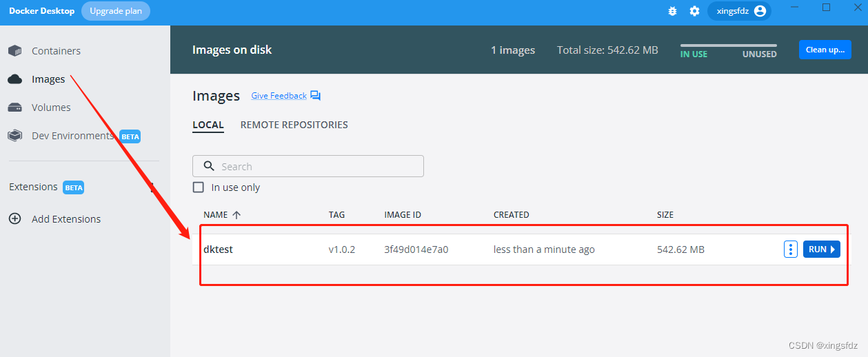
Task: Open the Dev Environments box icon
Action: (14, 136)
